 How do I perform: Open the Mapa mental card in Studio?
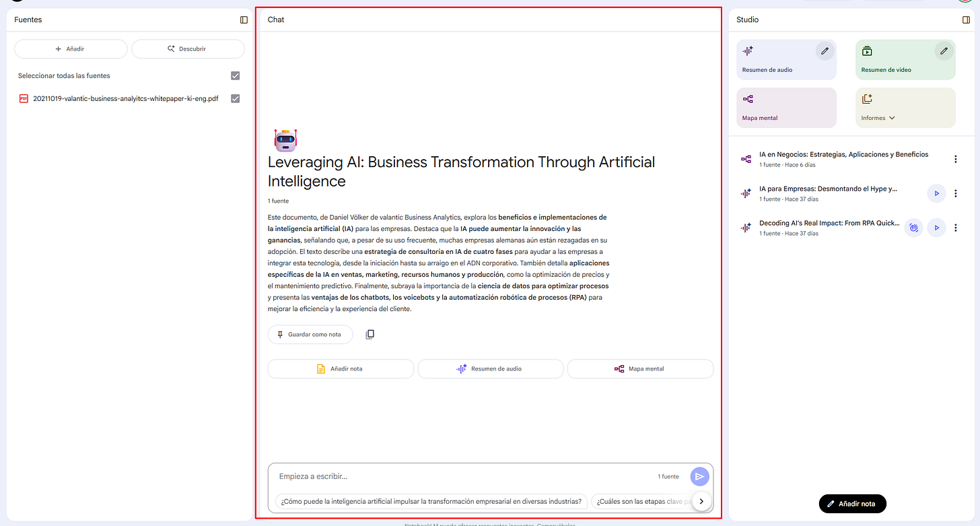click(786, 108)
